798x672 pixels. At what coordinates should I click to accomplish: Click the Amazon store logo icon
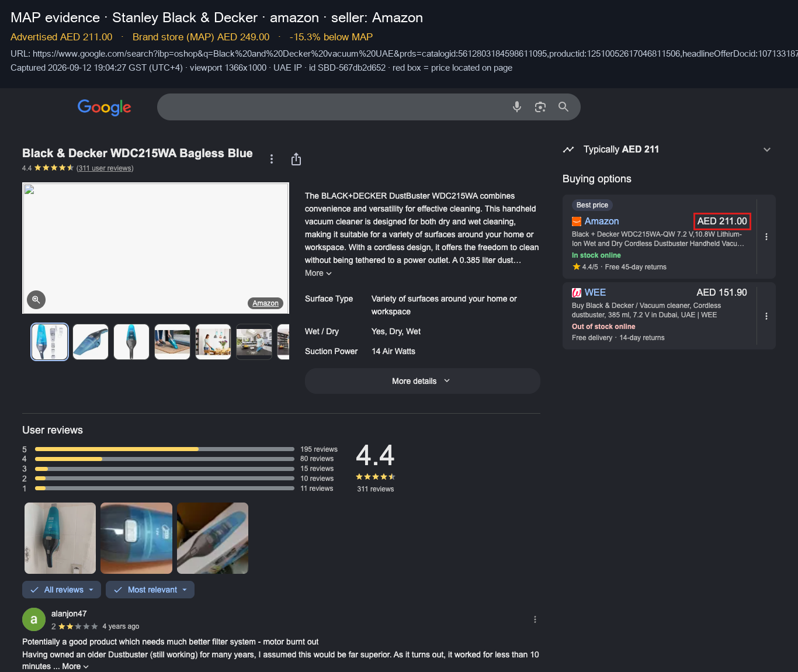point(577,221)
